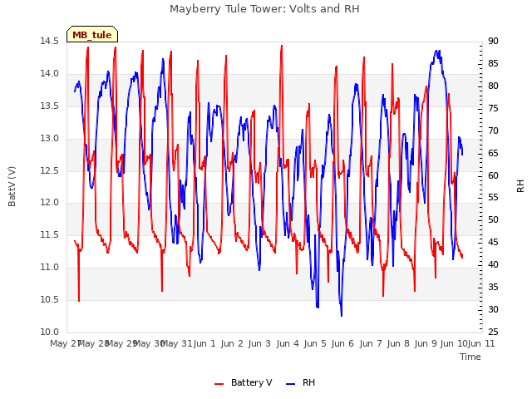Click the 13.0 left axis tick
The width and height of the screenshot is (532, 399).
pos(50,138)
